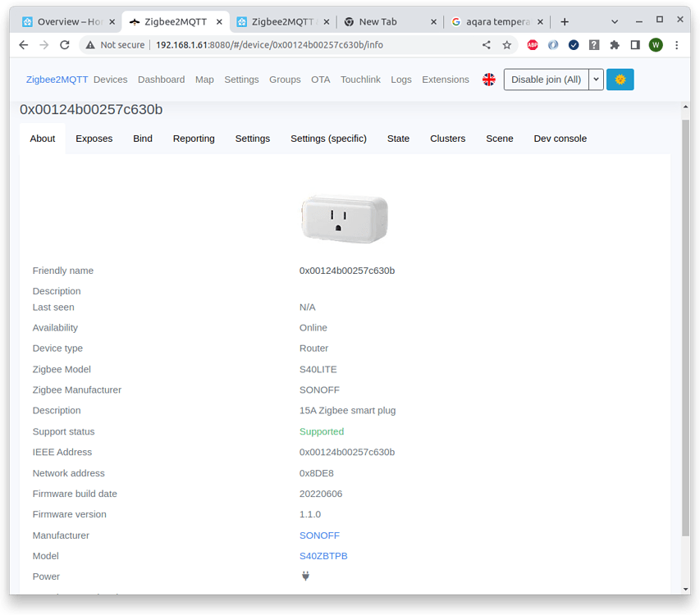
Task: Open the Exposes tab
Action: 94,139
